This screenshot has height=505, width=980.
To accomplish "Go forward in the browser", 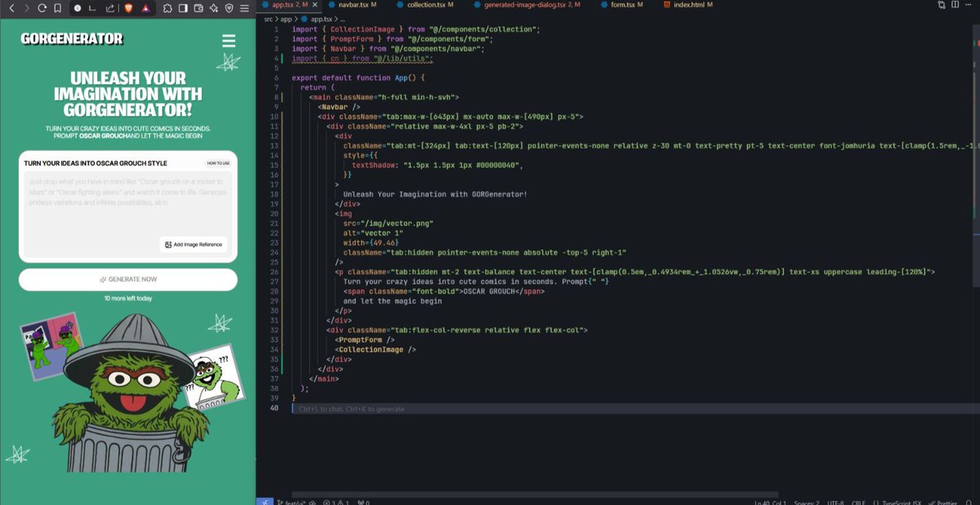I will tap(27, 8).
